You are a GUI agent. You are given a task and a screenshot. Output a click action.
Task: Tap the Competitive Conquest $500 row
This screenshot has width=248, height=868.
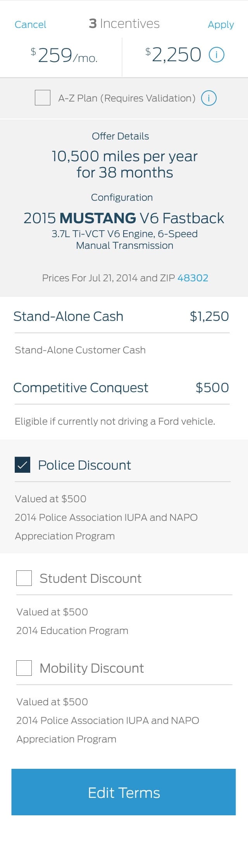coord(121,387)
